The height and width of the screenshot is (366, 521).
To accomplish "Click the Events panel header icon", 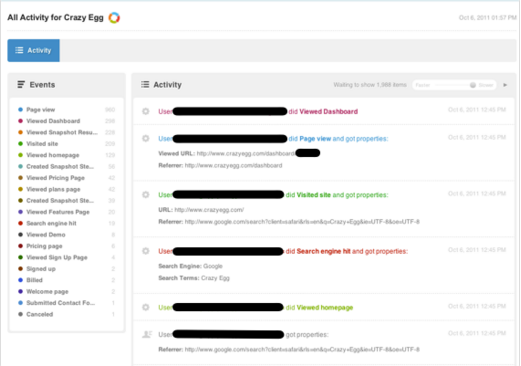I will [21, 85].
